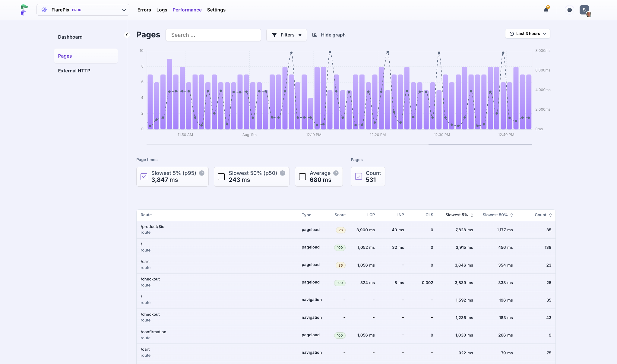Open the Filters dropdown
This screenshot has height=364, width=617.
coord(286,35)
